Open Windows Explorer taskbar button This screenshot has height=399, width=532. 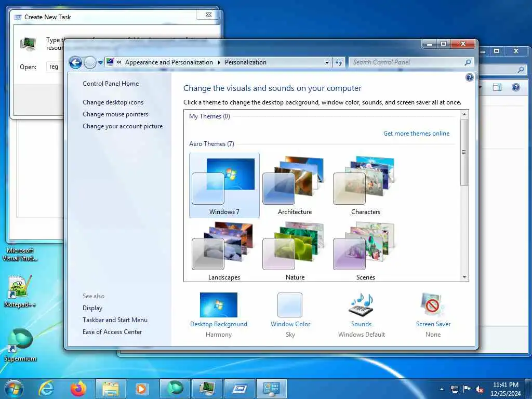(x=111, y=389)
